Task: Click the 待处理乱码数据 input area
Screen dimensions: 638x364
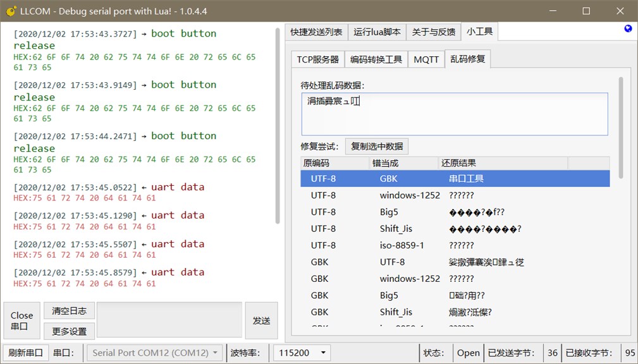Action: 452,112
